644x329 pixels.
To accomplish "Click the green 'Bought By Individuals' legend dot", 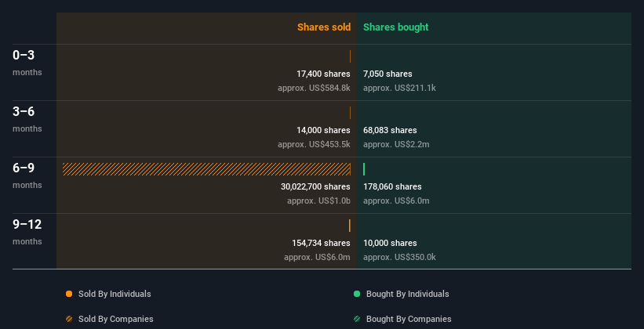I will click(357, 294).
